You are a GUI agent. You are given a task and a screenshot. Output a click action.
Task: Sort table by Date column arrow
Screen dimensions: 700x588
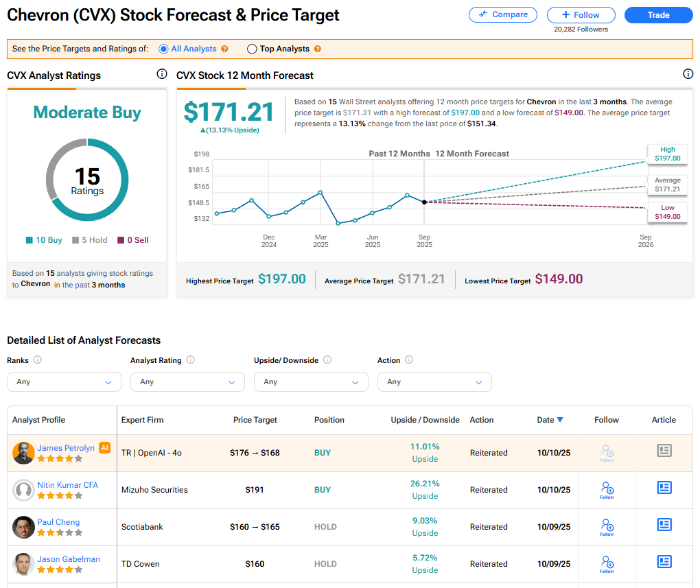[x=560, y=420]
